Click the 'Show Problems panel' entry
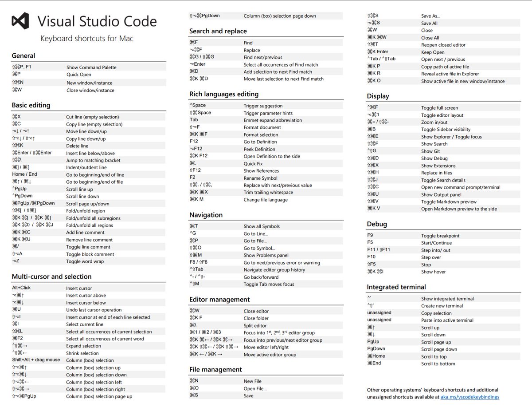Screen dimensions: 532x411 pos(266,255)
